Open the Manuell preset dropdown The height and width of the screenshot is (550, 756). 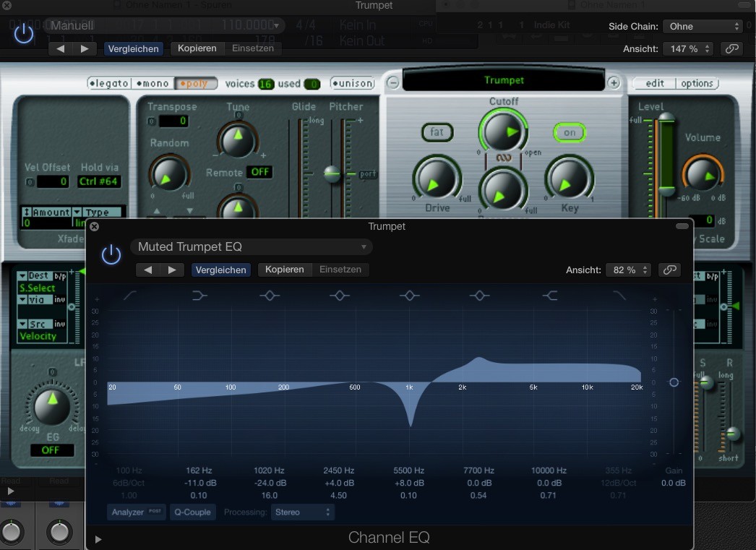click(164, 25)
